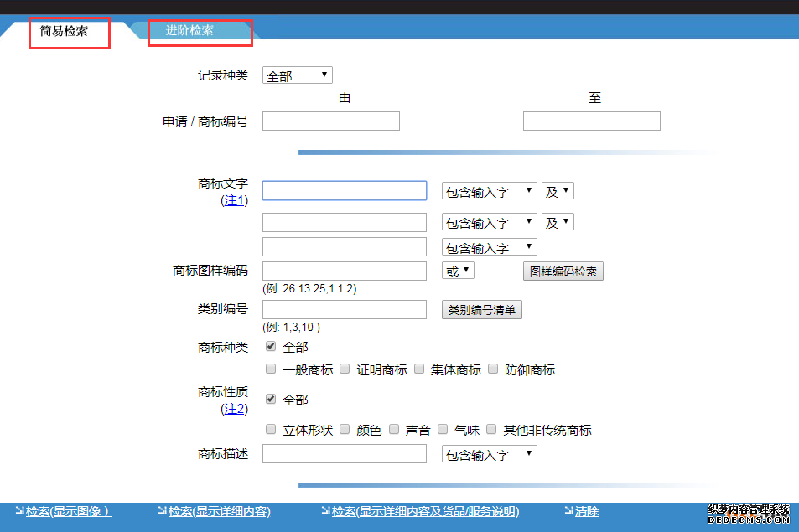This screenshot has height=532, width=799.
Task: Open the 记录种类 dropdown
Action: (297, 75)
